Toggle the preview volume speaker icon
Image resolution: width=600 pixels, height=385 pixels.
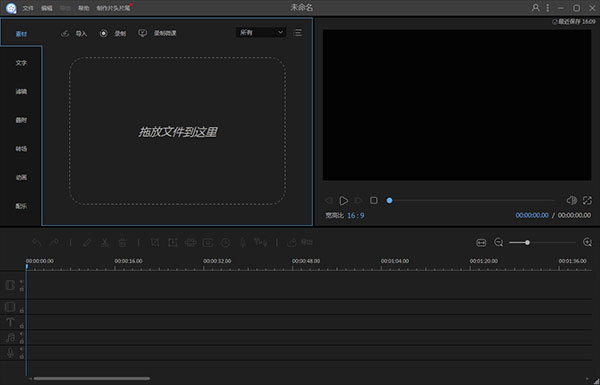(x=571, y=200)
